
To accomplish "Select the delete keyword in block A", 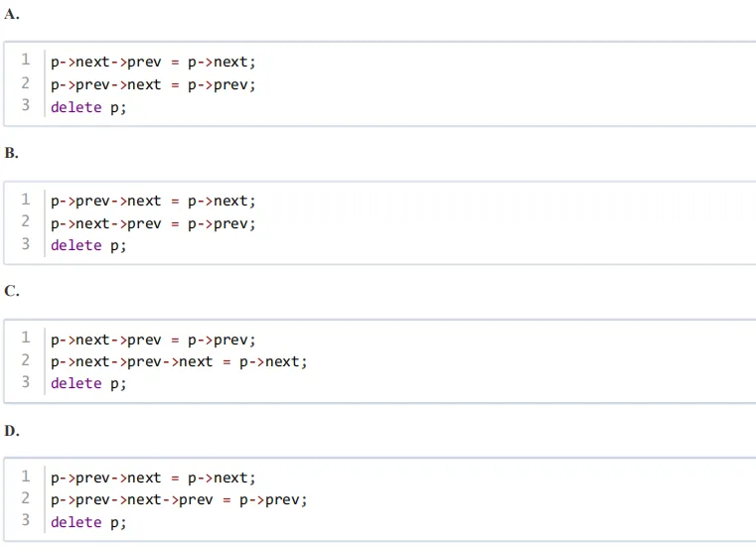I will [76, 107].
